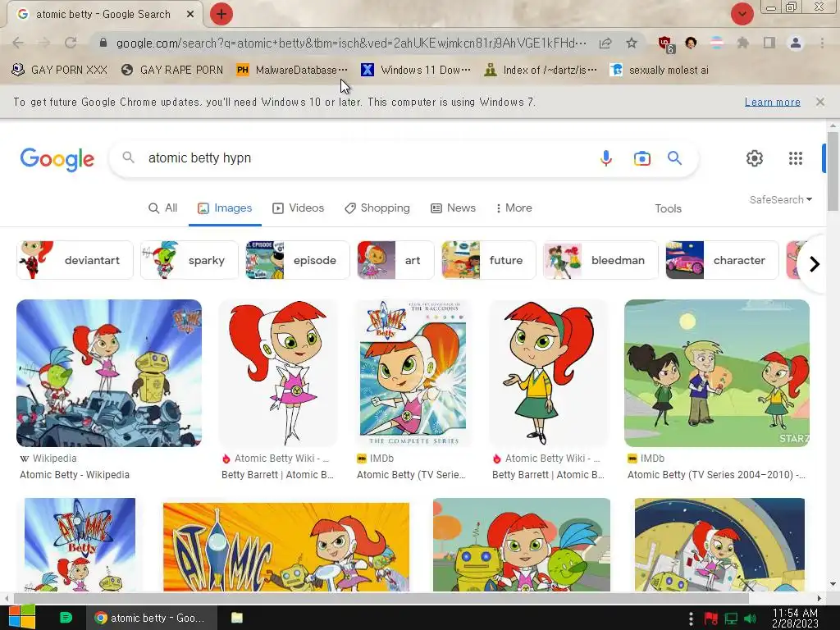The width and height of the screenshot is (840, 630).
Task: Click the Google logo
Action: click(57, 159)
